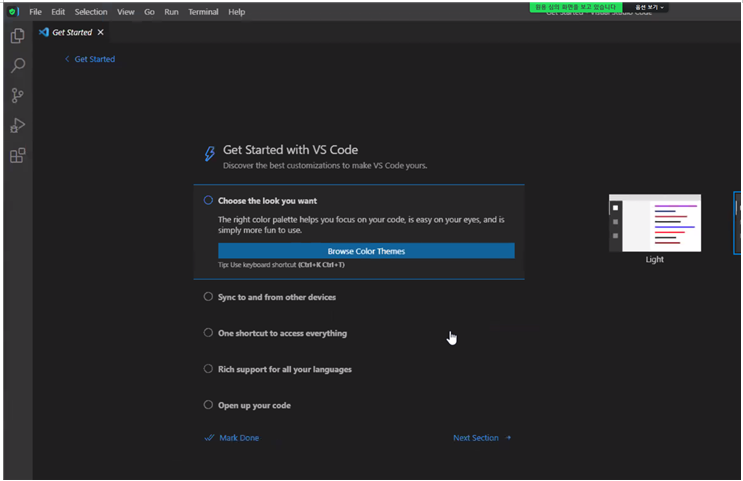
Task: Open the View menu
Action: click(x=126, y=12)
